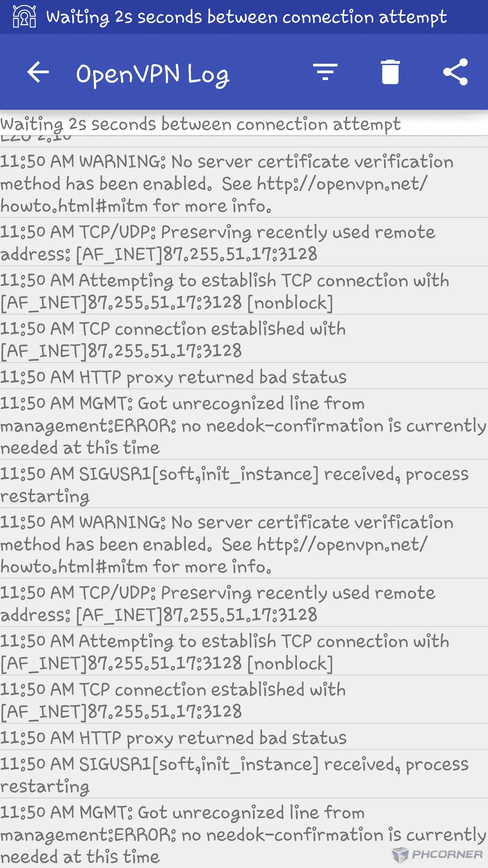Viewport: 488px width, 868px height.
Task: Tap first Attempting to establish TCP connection entry
Action: click(244, 291)
